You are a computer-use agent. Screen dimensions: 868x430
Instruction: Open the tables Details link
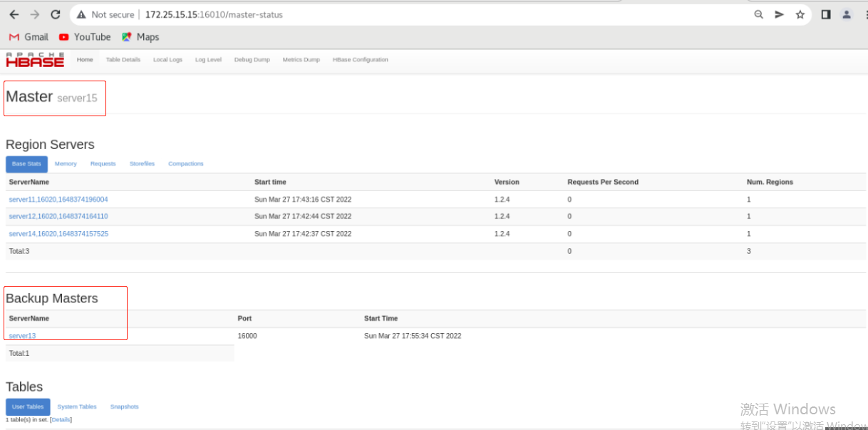pyautogui.click(x=61, y=419)
